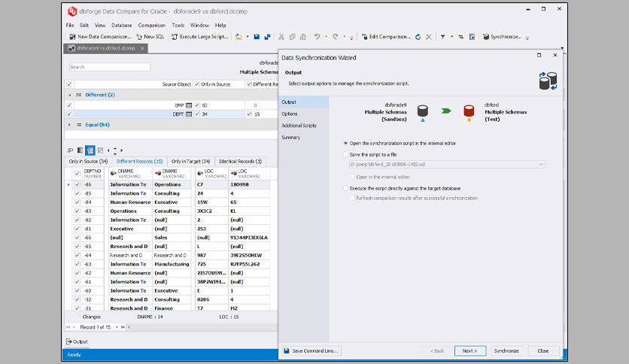Open the Undo history dropdown arrow
The height and width of the screenshot is (364, 629).
326,37
